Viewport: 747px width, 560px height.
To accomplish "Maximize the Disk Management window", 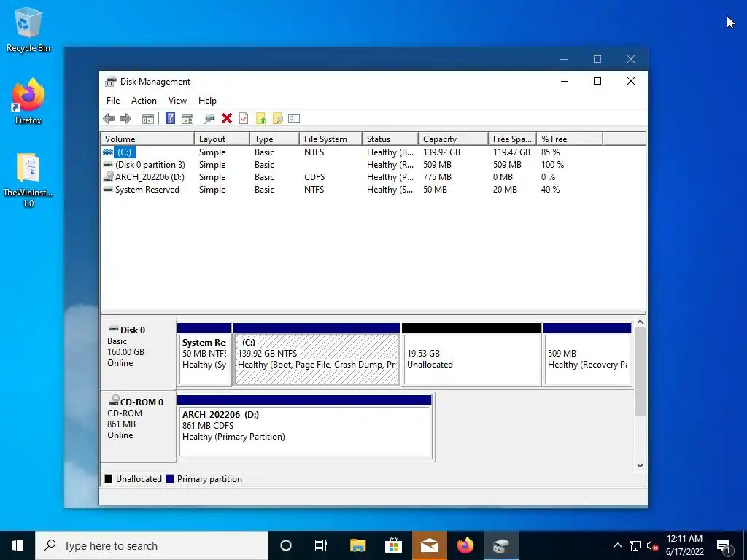I will (597, 82).
